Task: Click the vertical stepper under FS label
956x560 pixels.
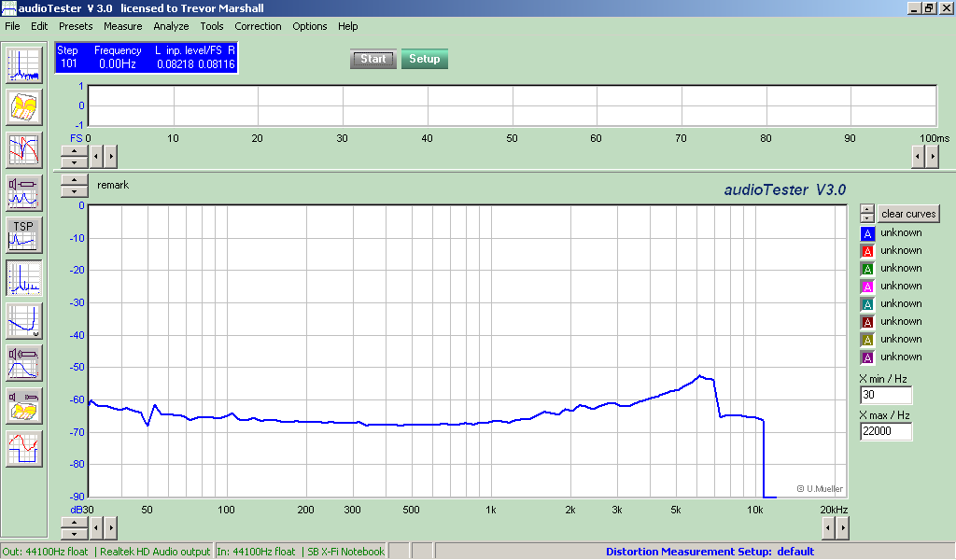Action: coord(74,156)
